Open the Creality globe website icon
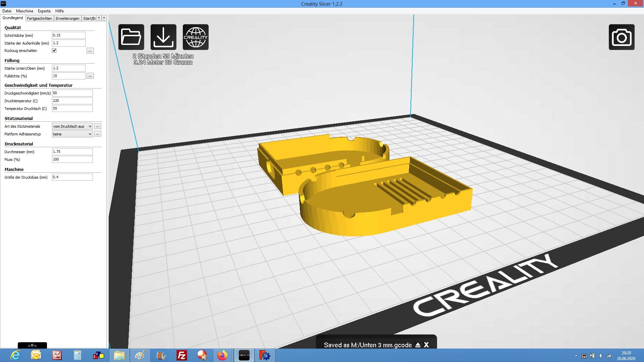 [x=196, y=37]
